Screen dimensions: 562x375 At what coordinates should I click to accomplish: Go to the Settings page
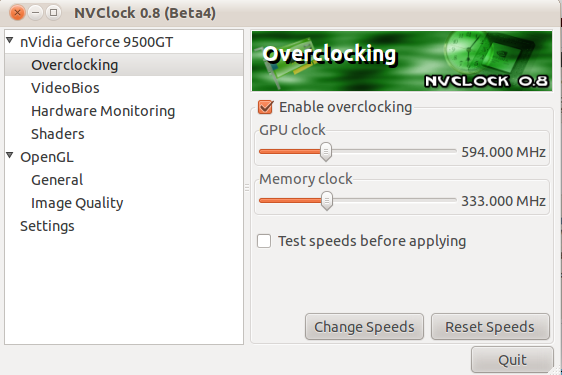(47, 226)
